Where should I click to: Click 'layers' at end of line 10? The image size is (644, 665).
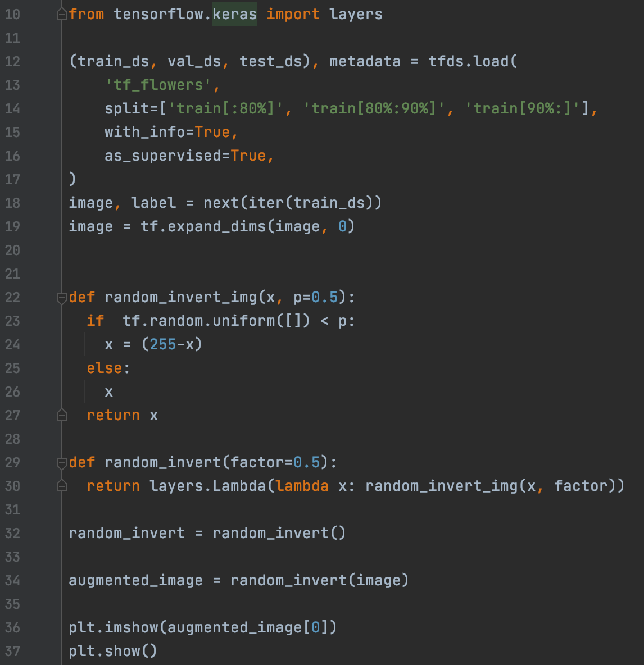[x=356, y=15]
